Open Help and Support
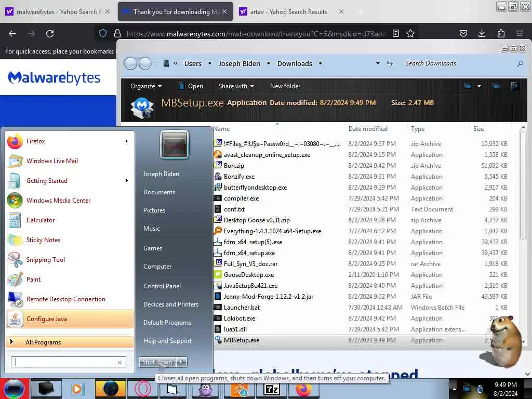532x399 pixels. coord(167,341)
